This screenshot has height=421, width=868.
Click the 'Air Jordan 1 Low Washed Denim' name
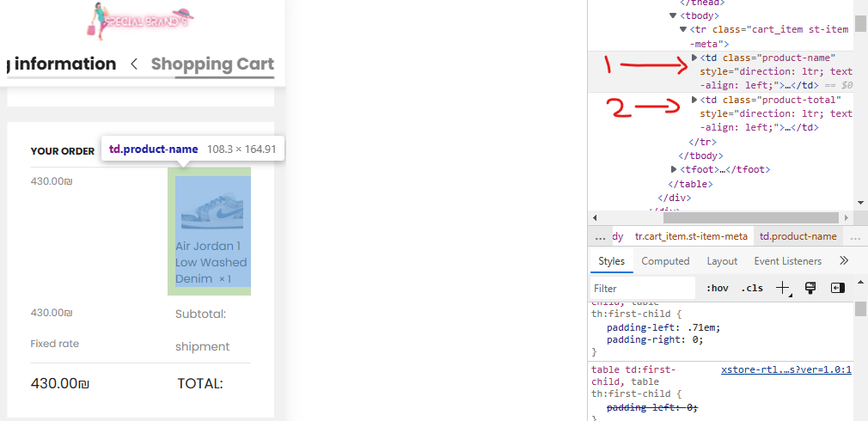(x=211, y=262)
